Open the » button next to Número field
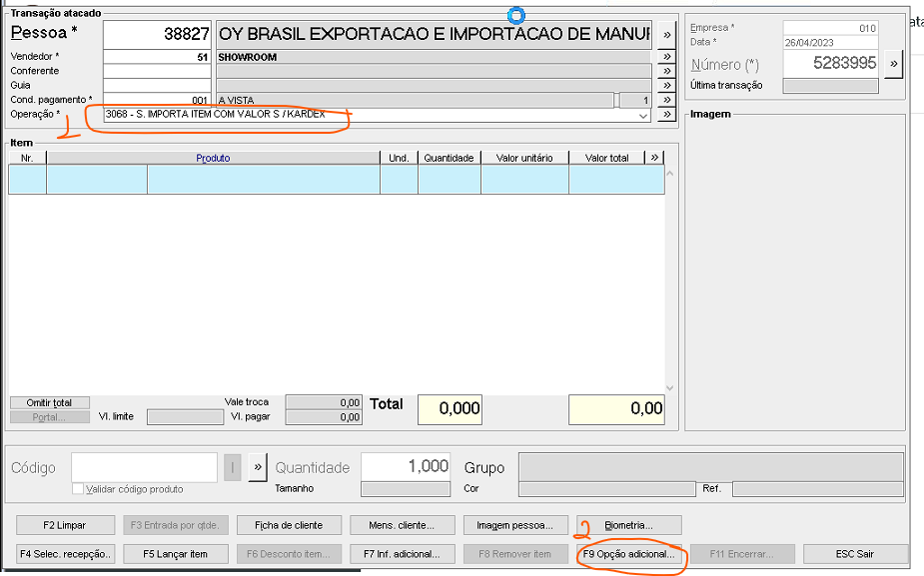Viewport: 924px width, 576px height. click(893, 64)
